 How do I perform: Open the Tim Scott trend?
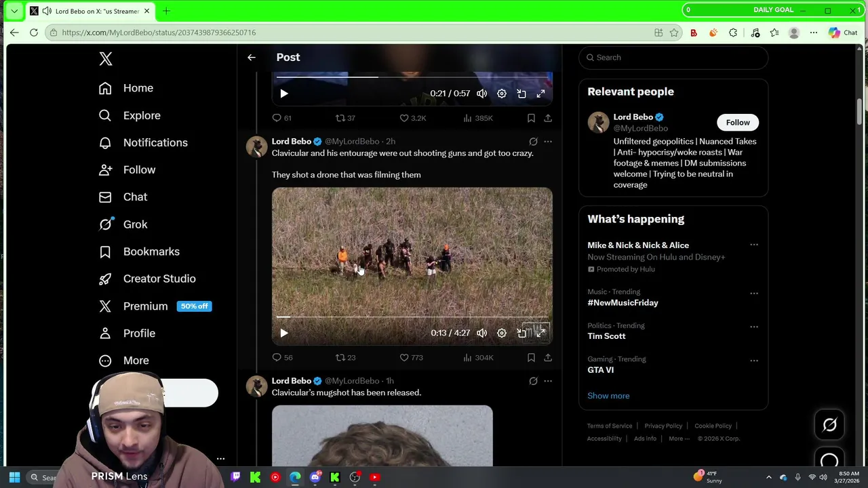pos(606,336)
